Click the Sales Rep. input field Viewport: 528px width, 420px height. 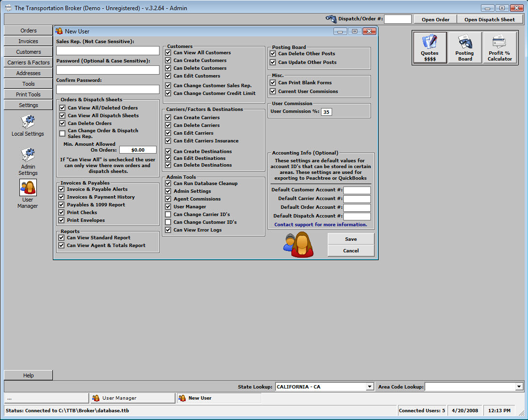tap(108, 50)
